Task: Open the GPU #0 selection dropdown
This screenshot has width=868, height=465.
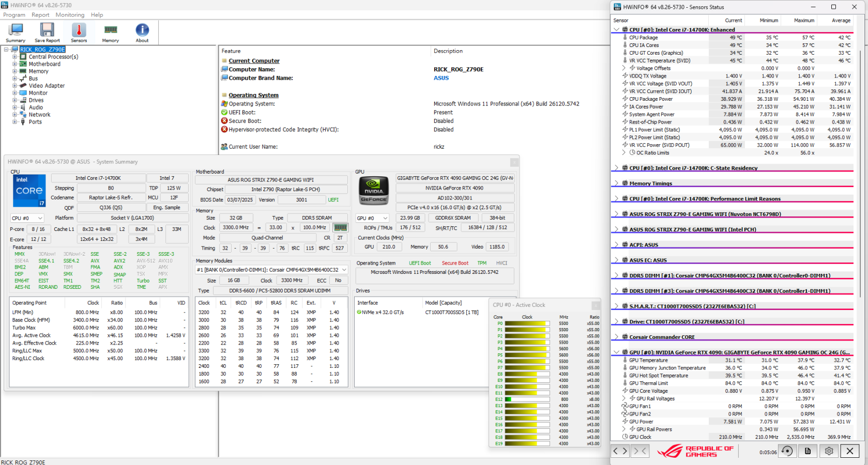Action: coord(372,218)
